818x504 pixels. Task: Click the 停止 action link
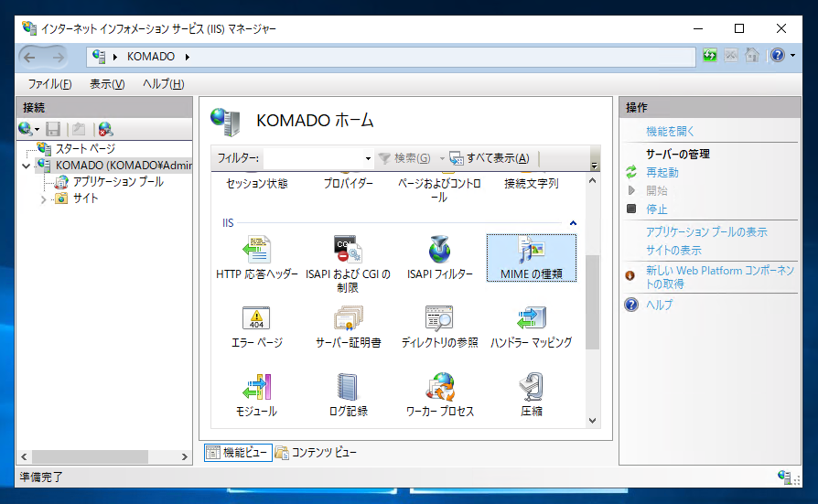tap(656, 209)
